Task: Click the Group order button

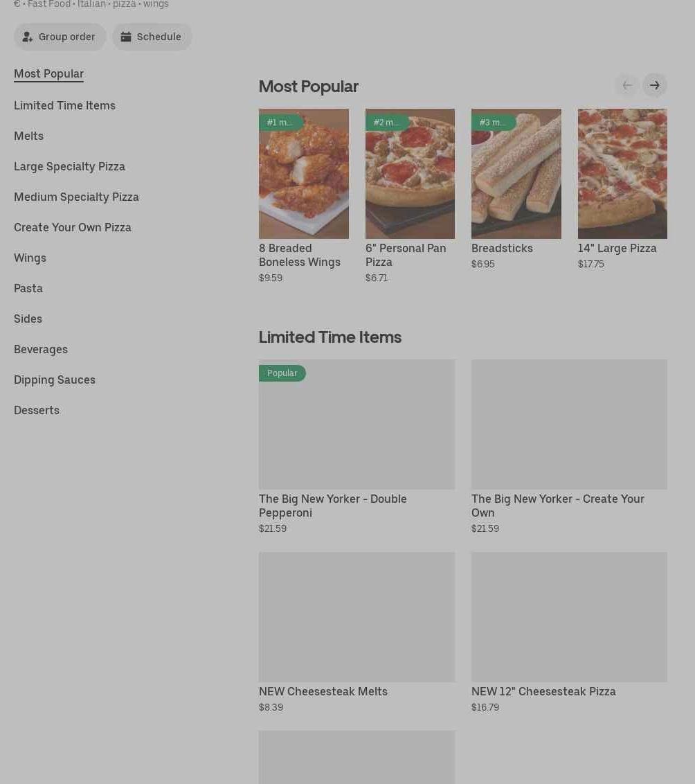Action: (x=60, y=37)
